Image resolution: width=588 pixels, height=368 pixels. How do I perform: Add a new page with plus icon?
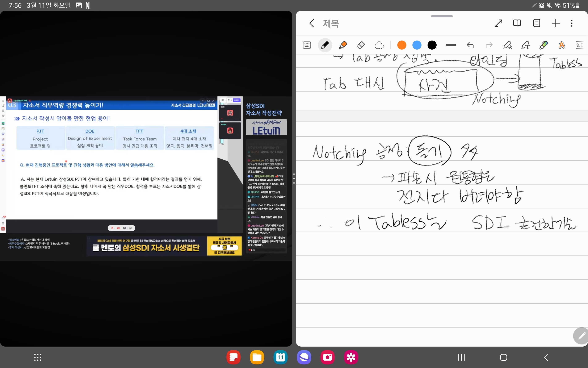pyautogui.click(x=556, y=23)
